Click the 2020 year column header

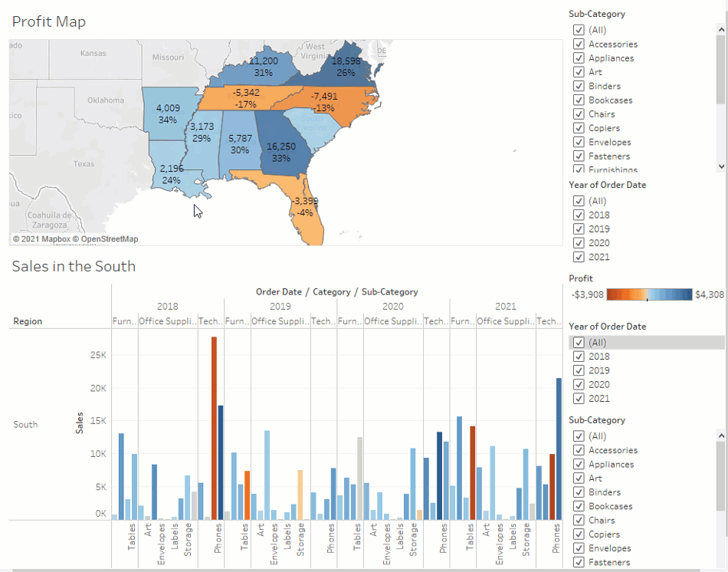(x=393, y=307)
